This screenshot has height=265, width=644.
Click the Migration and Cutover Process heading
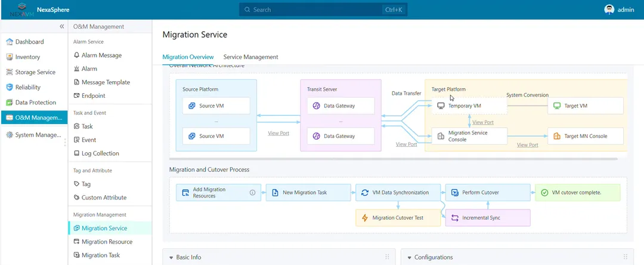(209, 170)
